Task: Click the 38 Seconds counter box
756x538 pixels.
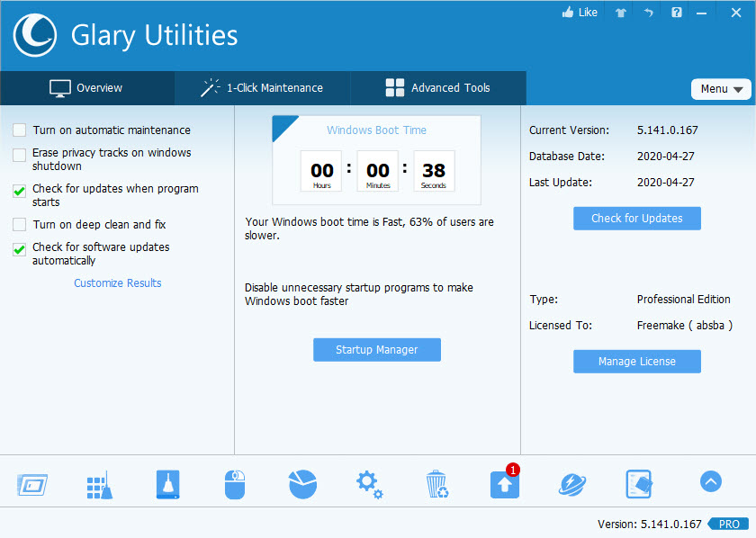Action: pos(434,171)
